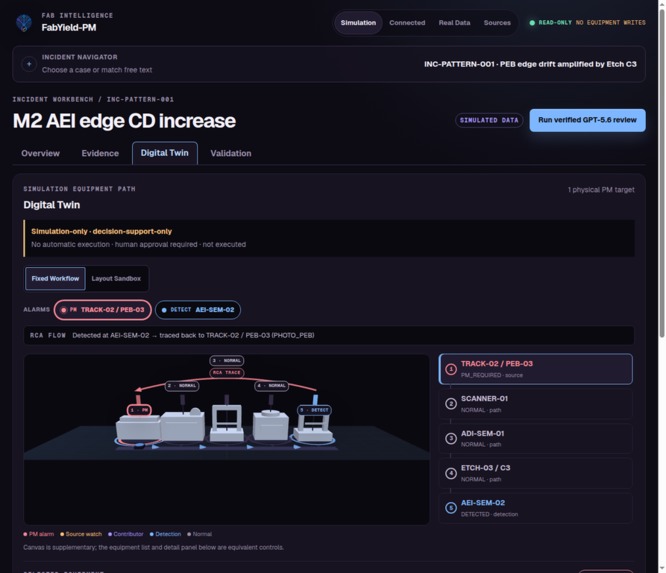The image size is (666, 573).
Task: Click PM TRACK-02 / PEB-03 alarm chip
Action: (x=102, y=310)
